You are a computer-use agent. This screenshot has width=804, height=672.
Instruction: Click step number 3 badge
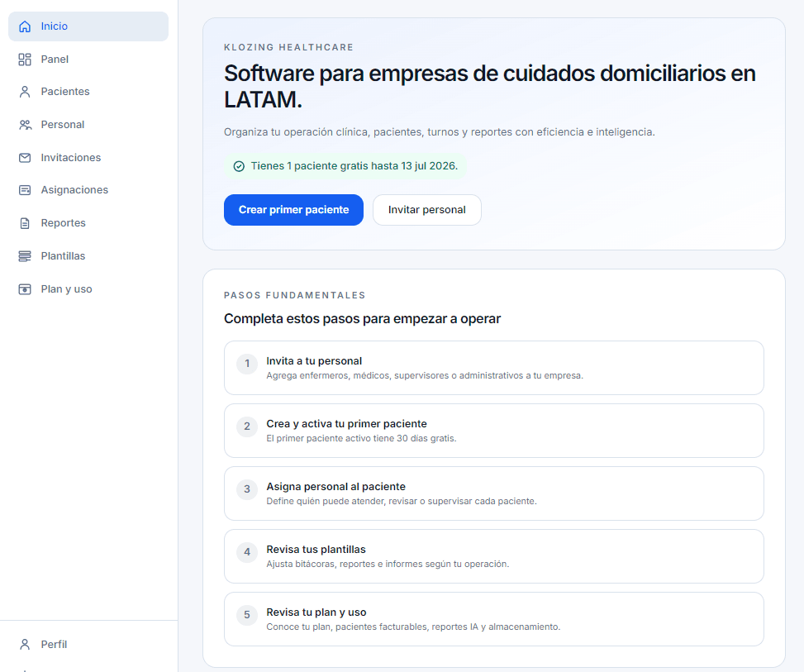click(x=247, y=489)
